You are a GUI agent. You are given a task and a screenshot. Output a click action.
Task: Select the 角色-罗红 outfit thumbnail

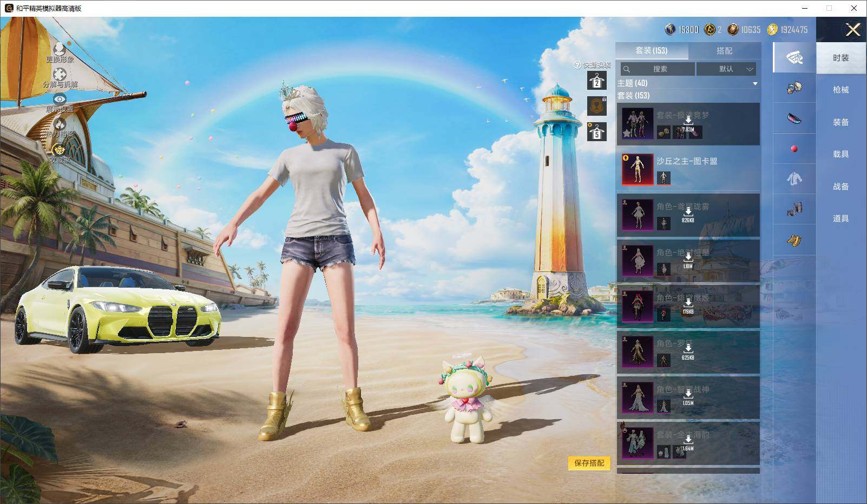tap(638, 352)
